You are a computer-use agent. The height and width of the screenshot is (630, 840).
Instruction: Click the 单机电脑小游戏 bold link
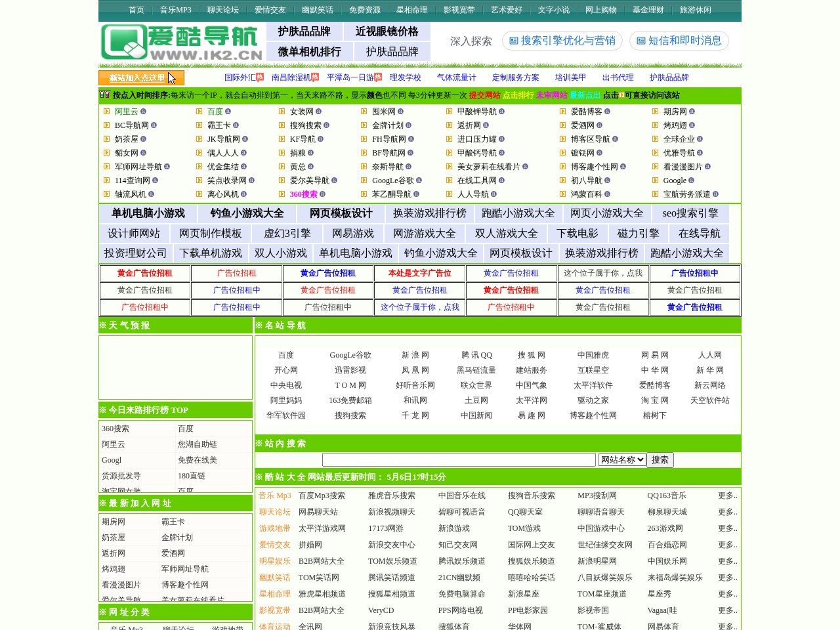(148, 213)
